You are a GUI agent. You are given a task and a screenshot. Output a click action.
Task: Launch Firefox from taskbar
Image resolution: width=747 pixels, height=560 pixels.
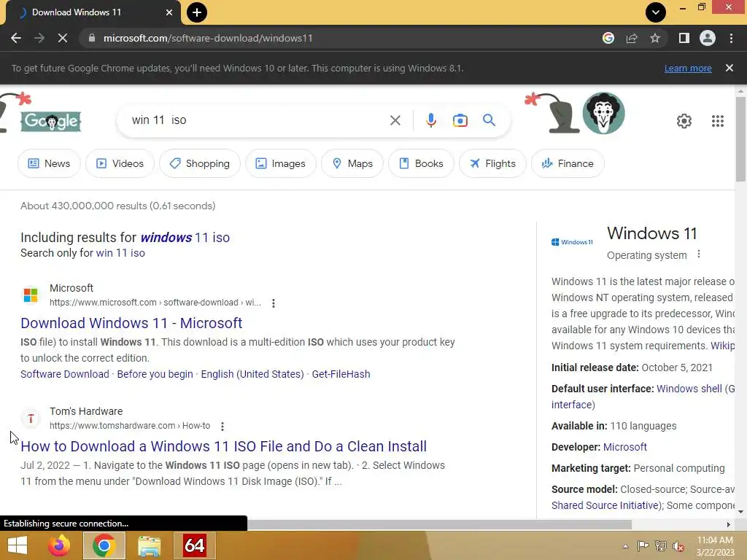pos(59,545)
